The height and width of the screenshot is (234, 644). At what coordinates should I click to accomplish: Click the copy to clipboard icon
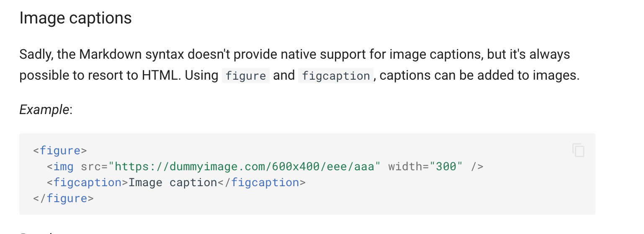[578, 150]
